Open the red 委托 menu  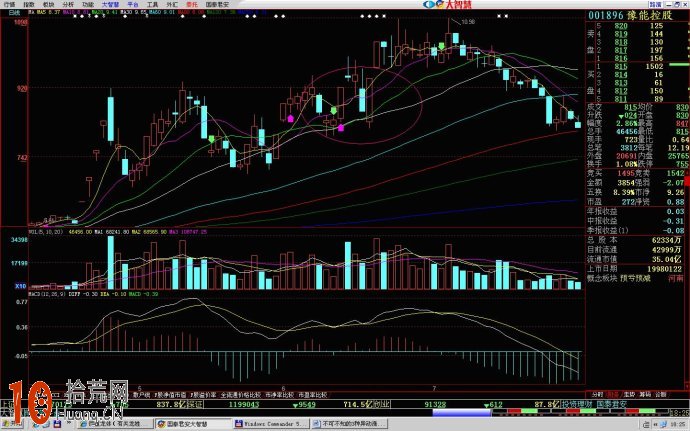pyautogui.click(x=192, y=4)
